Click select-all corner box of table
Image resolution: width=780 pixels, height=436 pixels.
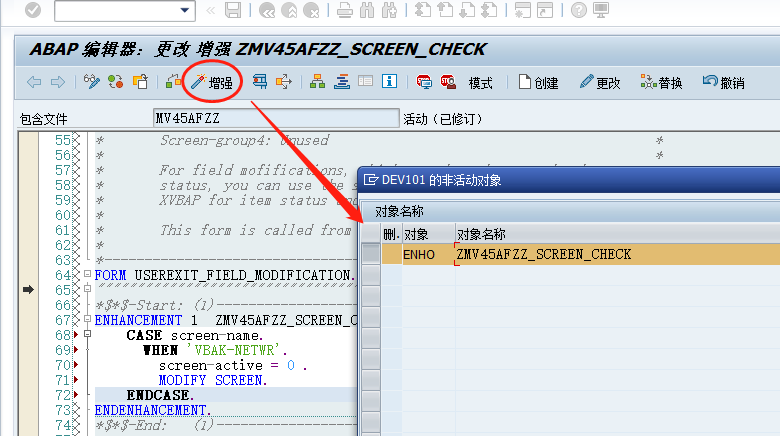point(371,233)
